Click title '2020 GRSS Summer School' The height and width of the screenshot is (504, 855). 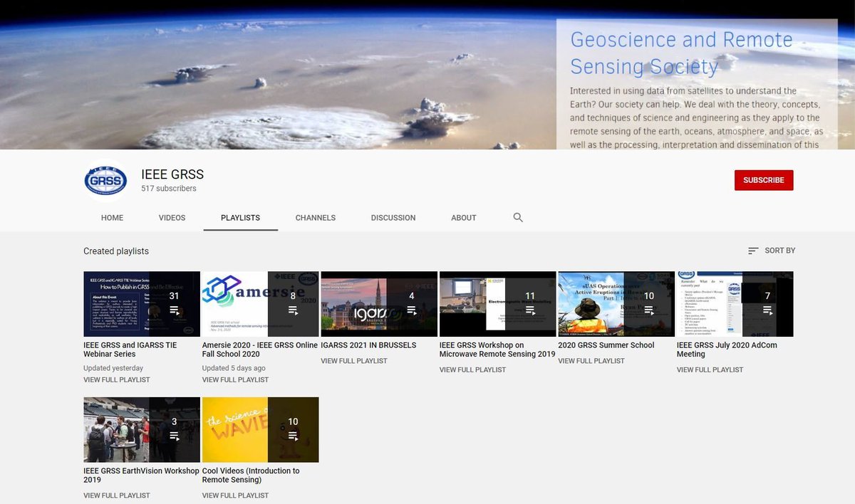pos(606,345)
